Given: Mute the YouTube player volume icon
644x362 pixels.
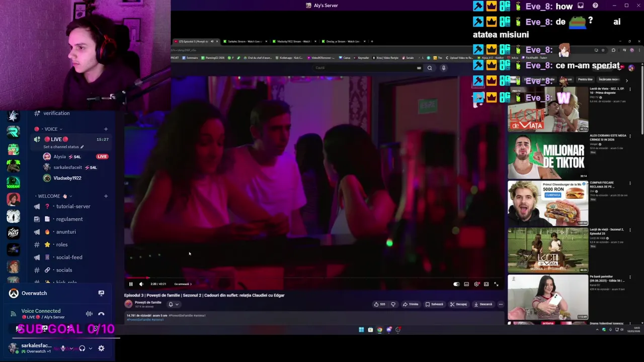Looking at the screenshot, I should (x=141, y=284).
